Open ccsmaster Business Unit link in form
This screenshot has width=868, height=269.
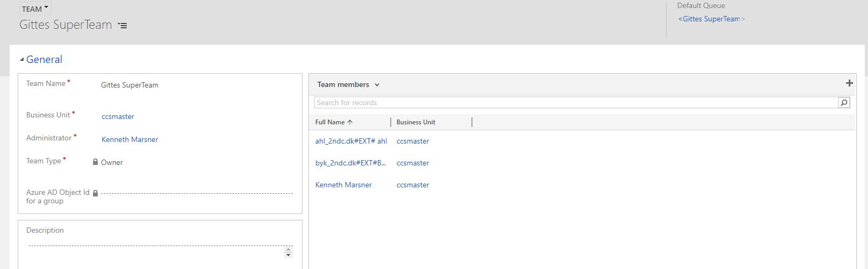tap(118, 116)
